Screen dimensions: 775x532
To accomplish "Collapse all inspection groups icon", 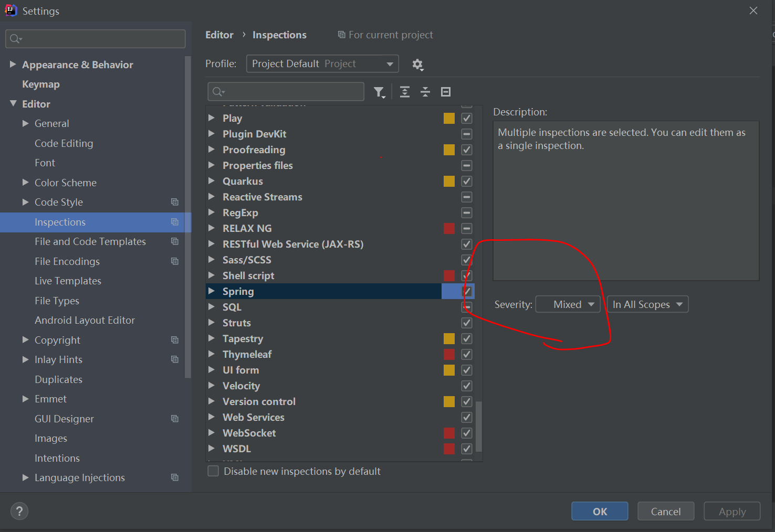I will click(425, 92).
